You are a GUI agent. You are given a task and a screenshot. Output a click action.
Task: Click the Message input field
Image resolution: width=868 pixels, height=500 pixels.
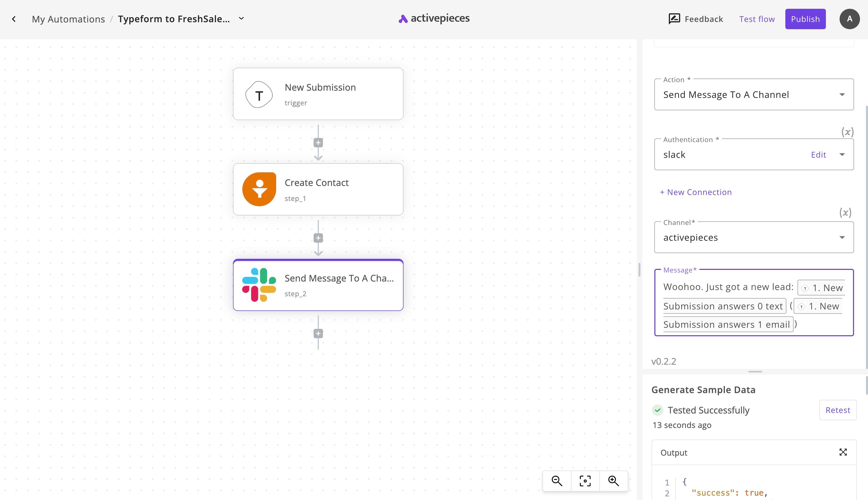point(754,302)
